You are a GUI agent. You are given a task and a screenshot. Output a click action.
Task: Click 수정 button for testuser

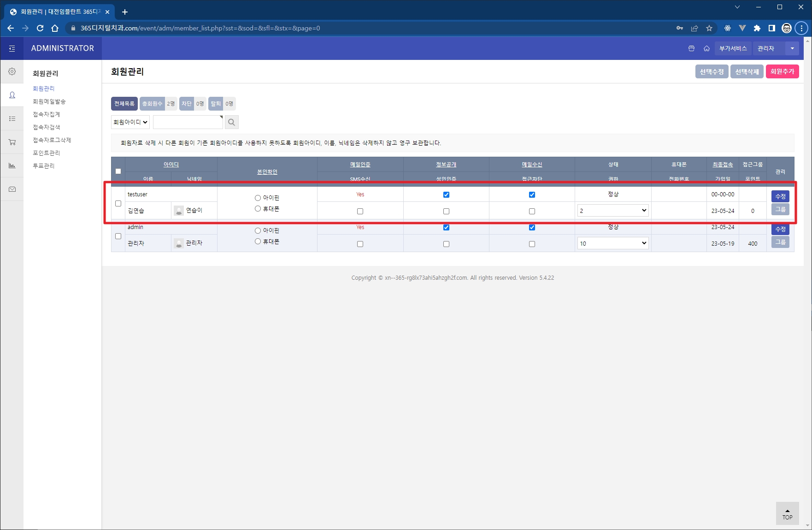click(x=780, y=196)
